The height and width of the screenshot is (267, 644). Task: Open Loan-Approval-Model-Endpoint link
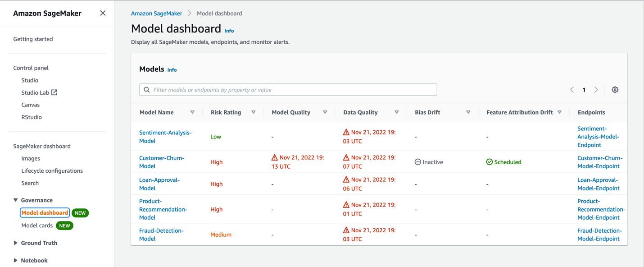(599, 184)
